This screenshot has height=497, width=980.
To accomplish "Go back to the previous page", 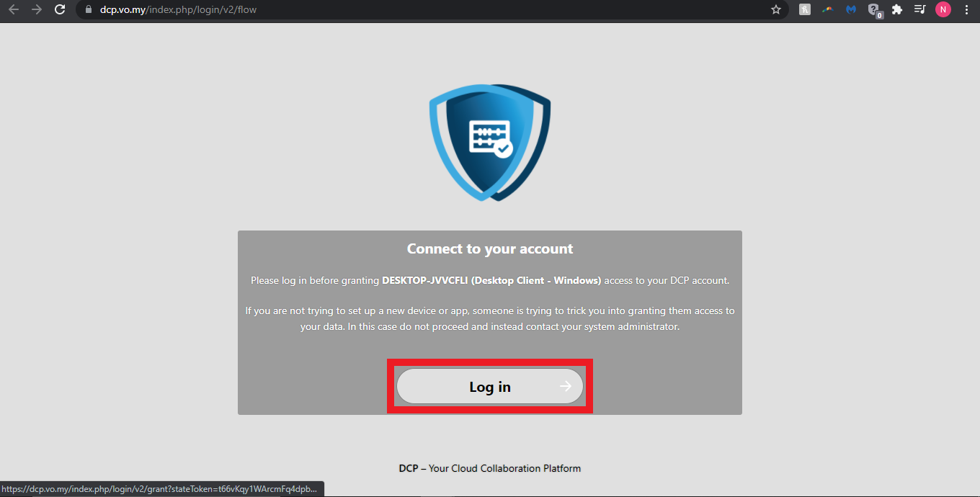I will click(x=14, y=9).
